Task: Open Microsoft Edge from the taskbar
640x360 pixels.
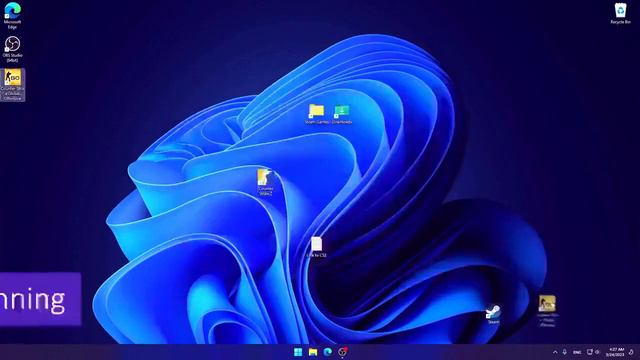Action: pyautogui.click(x=328, y=352)
